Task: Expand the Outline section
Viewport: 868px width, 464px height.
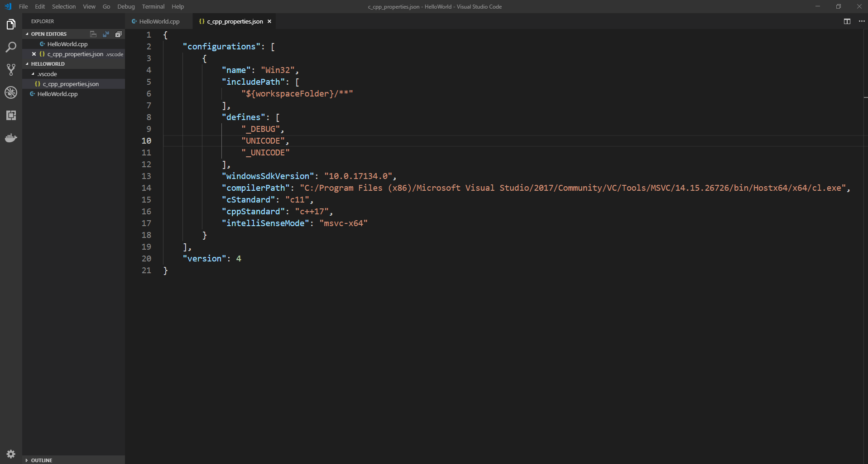Action: pos(73,460)
